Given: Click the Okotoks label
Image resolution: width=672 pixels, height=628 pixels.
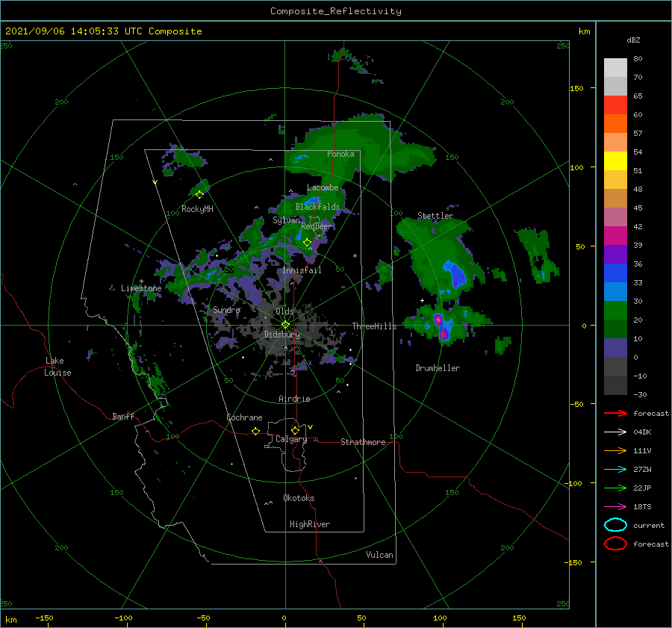Looking at the screenshot, I should [299, 498].
